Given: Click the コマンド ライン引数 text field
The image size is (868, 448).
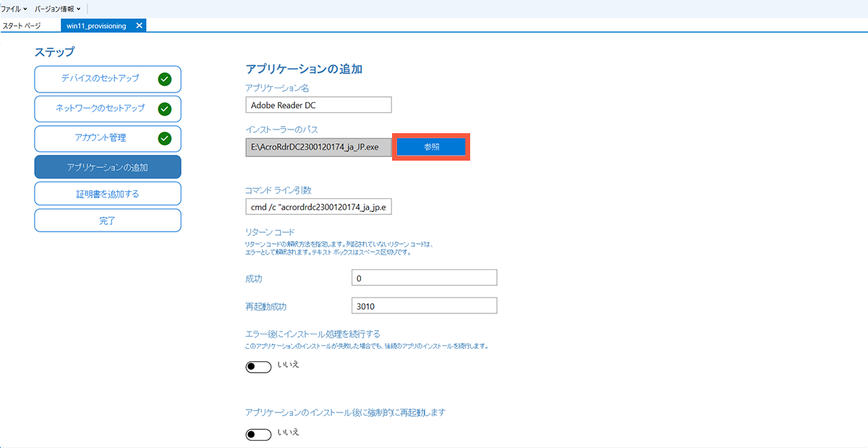Looking at the screenshot, I should pyautogui.click(x=318, y=207).
